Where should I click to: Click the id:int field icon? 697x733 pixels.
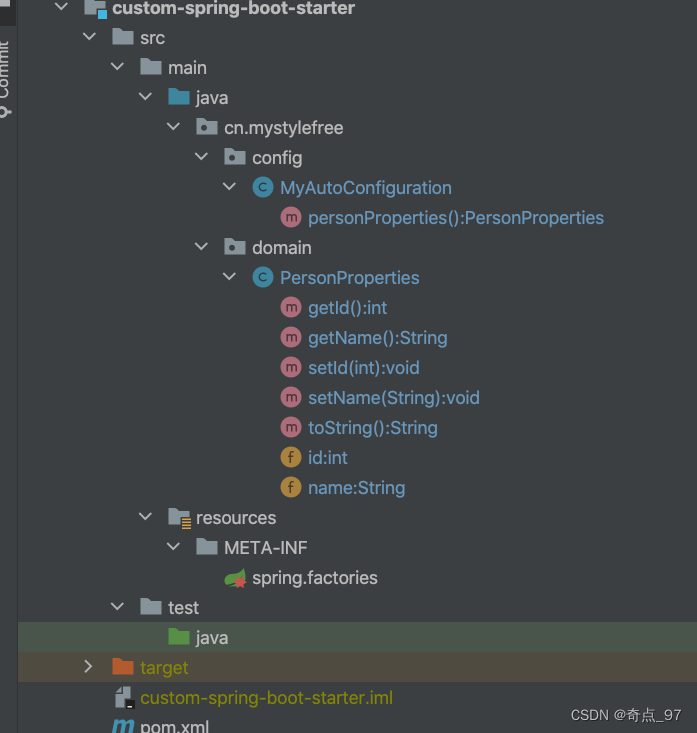(291, 458)
